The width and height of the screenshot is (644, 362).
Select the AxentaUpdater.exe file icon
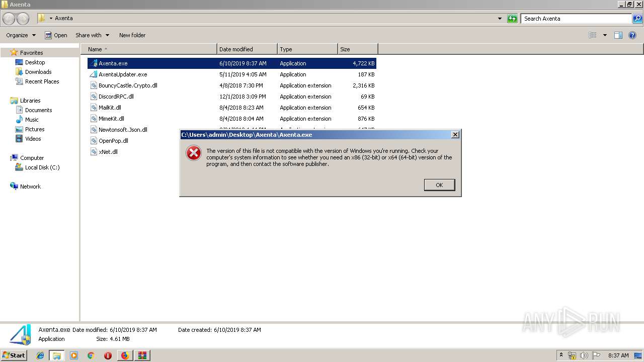(x=94, y=74)
